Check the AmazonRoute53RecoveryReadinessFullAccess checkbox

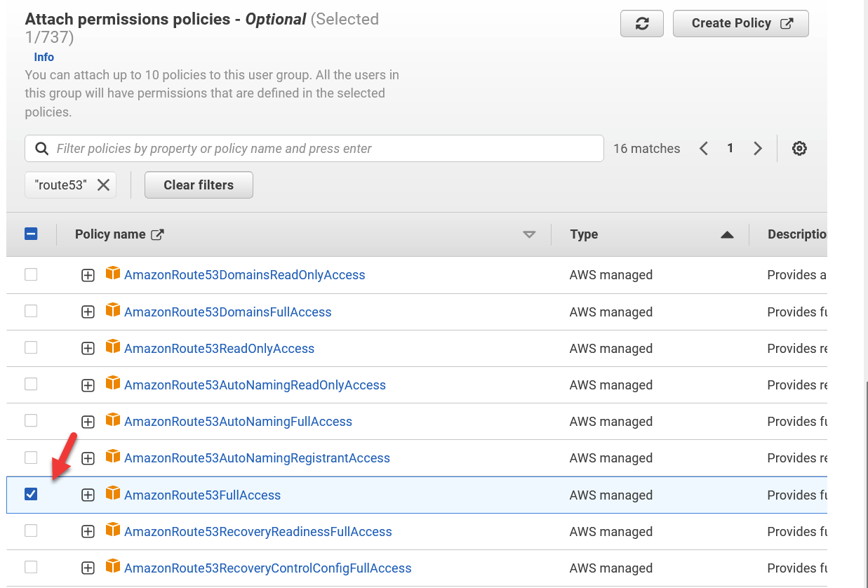coord(31,530)
